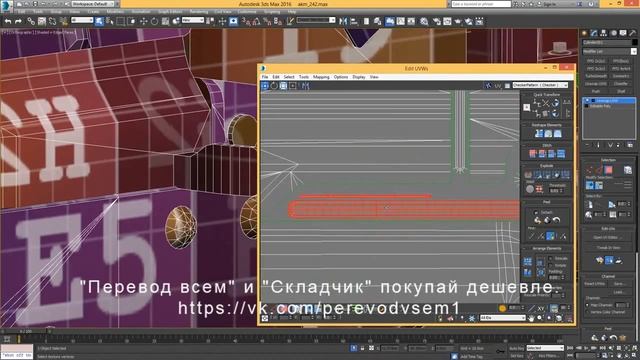
Task: Collapse the Edit UVs rollout header
Action: 608,229
